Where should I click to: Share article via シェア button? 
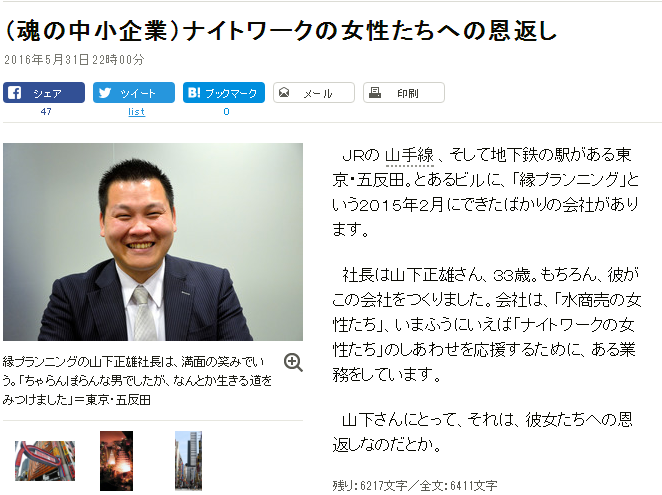pyautogui.click(x=44, y=92)
